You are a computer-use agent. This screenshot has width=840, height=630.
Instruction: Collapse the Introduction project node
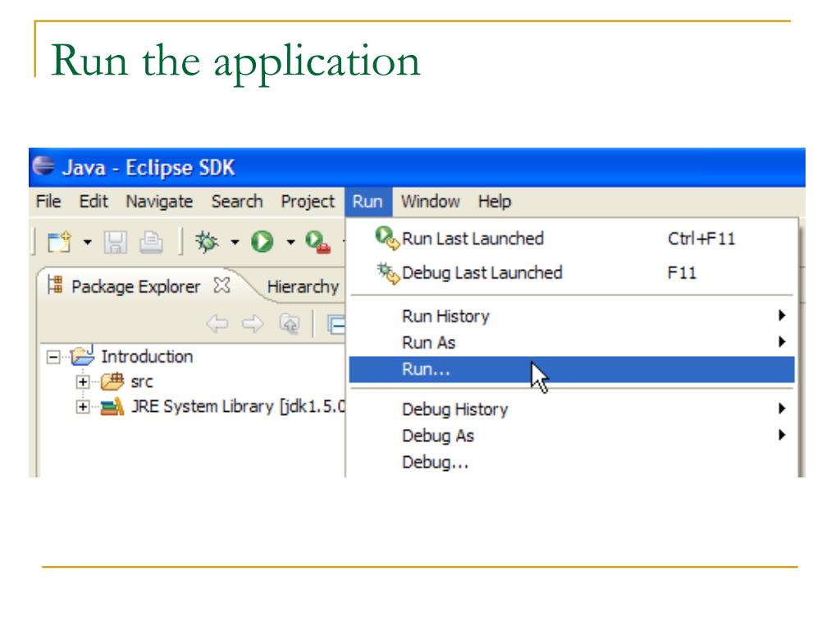pos(53,357)
